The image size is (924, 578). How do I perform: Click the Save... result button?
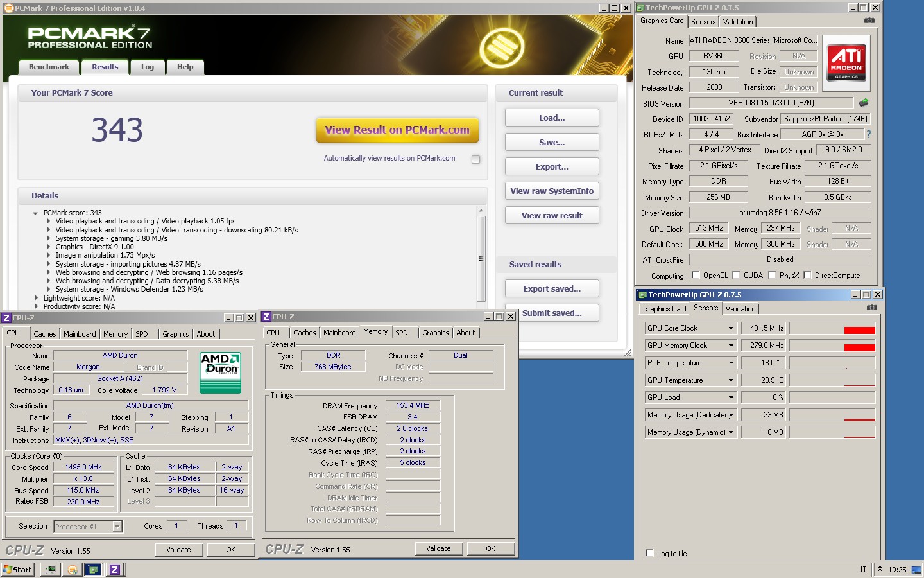(552, 142)
